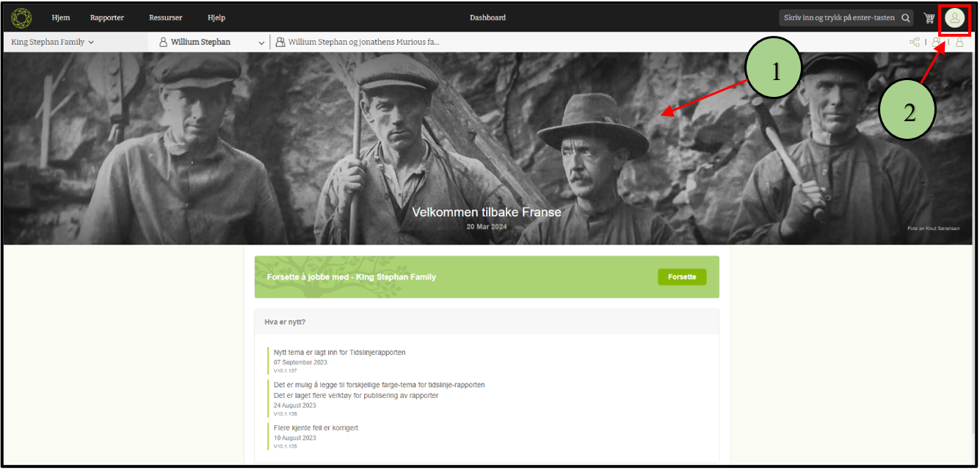Open the Hjelp menu
Viewport: 980px width, 470px height.
point(217,18)
